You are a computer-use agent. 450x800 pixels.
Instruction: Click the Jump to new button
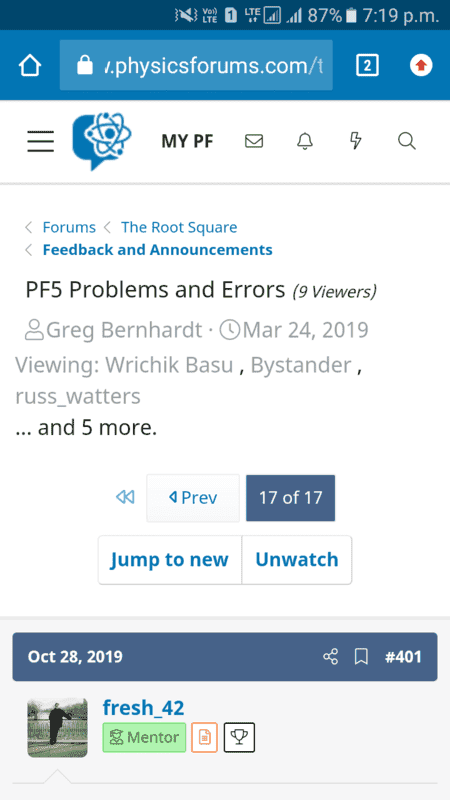tap(170, 560)
